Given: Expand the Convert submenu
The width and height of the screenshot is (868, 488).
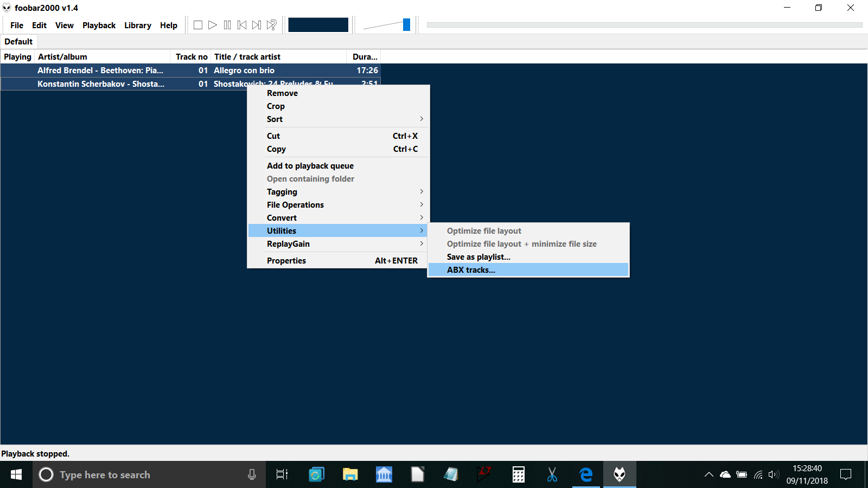Looking at the screenshot, I should pos(339,218).
